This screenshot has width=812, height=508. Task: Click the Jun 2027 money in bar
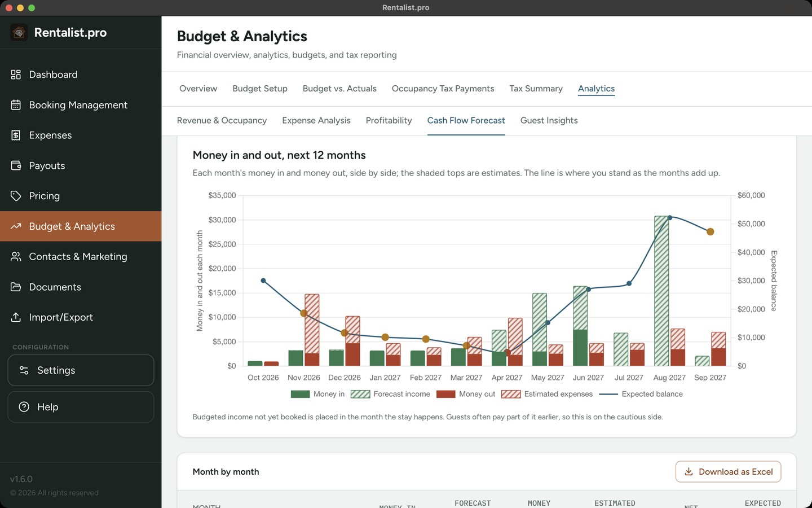click(580, 348)
